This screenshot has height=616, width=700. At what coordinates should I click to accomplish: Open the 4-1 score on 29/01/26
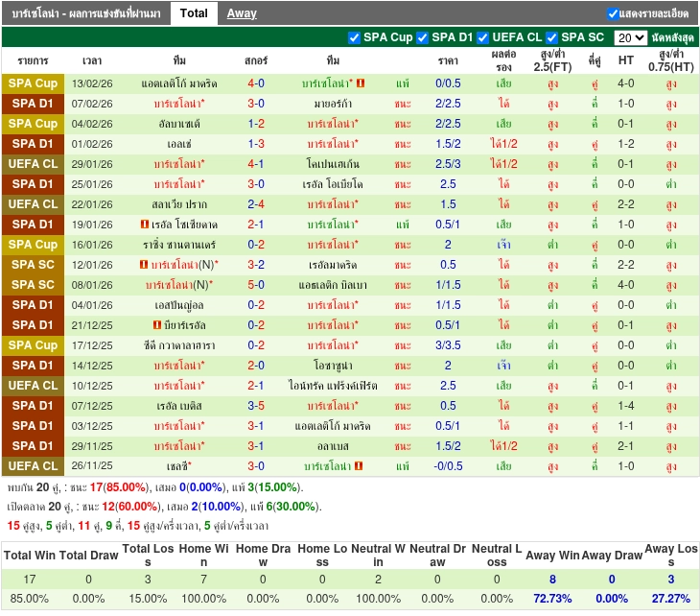click(x=256, y=164)
